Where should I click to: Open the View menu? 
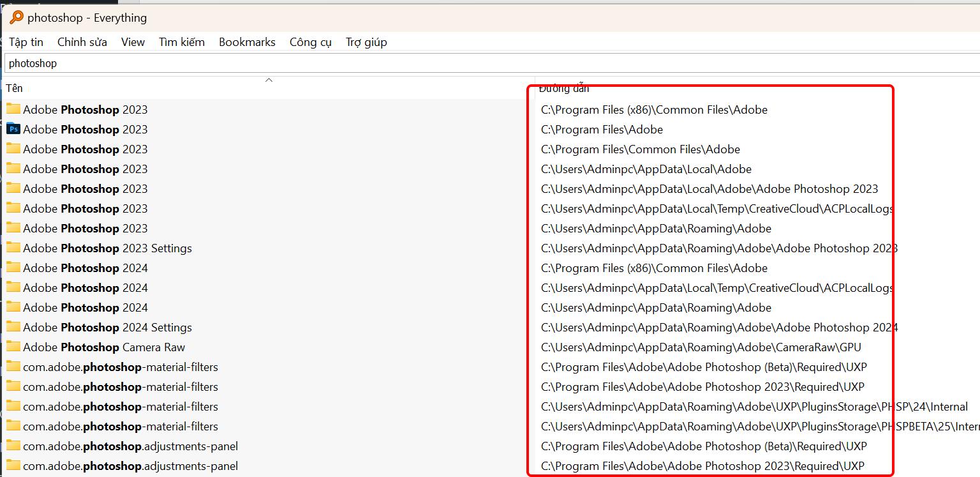tap(133, 42)
